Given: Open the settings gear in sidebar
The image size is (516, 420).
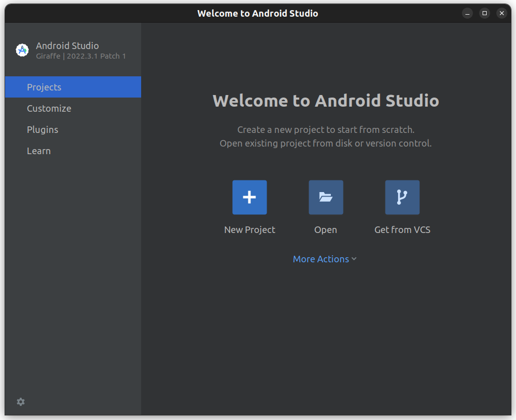Looking at the screenshot, I should point(21,402).
